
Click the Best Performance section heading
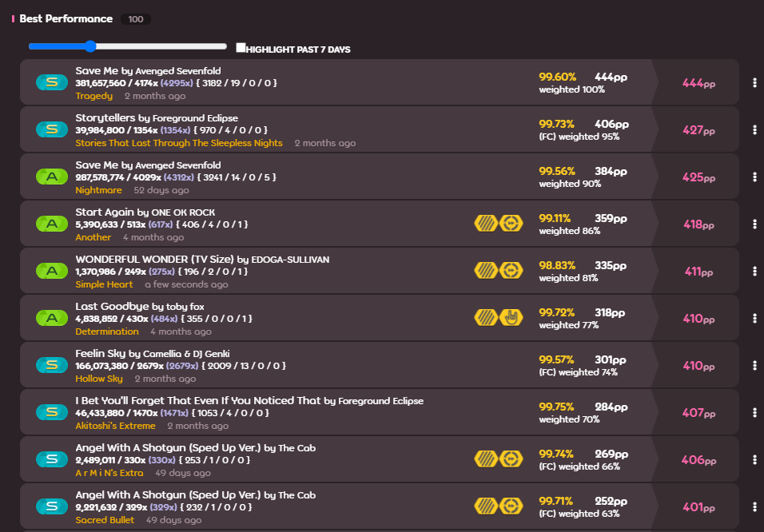pyautogui.click(x=66, y=18)
